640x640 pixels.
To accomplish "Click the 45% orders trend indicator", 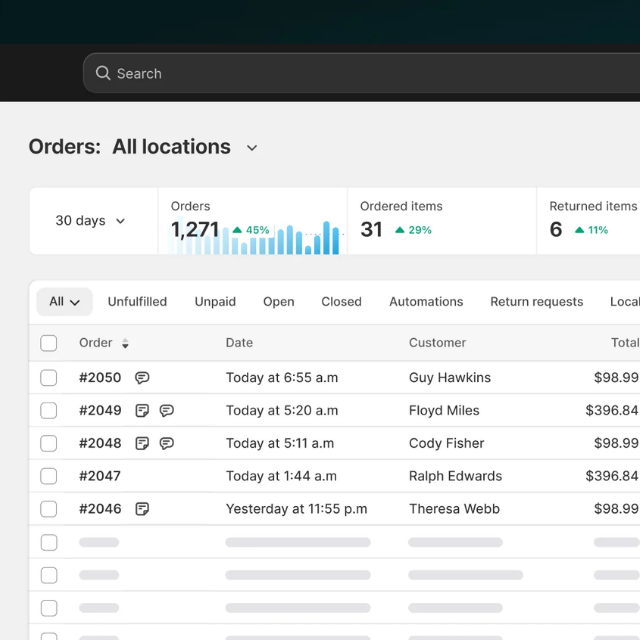I will (251, 230).
